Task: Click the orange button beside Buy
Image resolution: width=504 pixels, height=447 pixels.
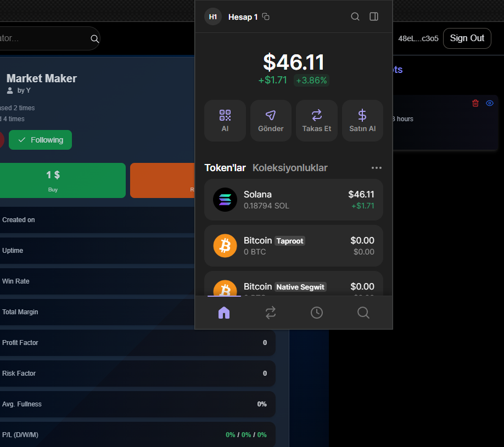Action: (163, 180)
